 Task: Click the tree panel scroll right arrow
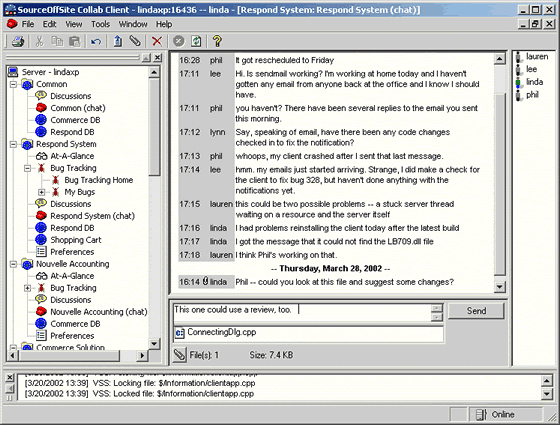(142, 356)
